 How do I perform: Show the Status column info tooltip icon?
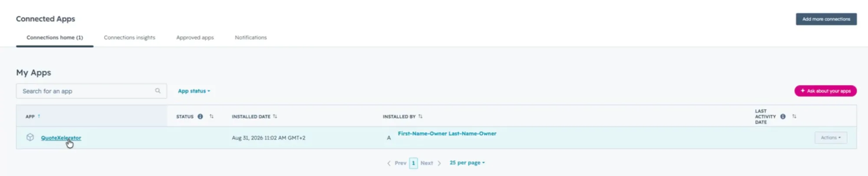(200, 116)
